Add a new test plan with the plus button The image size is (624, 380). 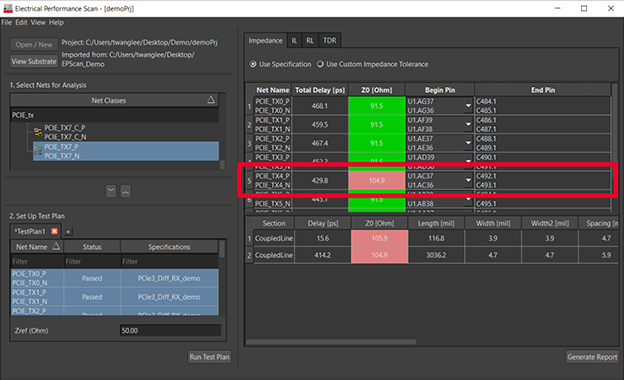coord(68,232)
